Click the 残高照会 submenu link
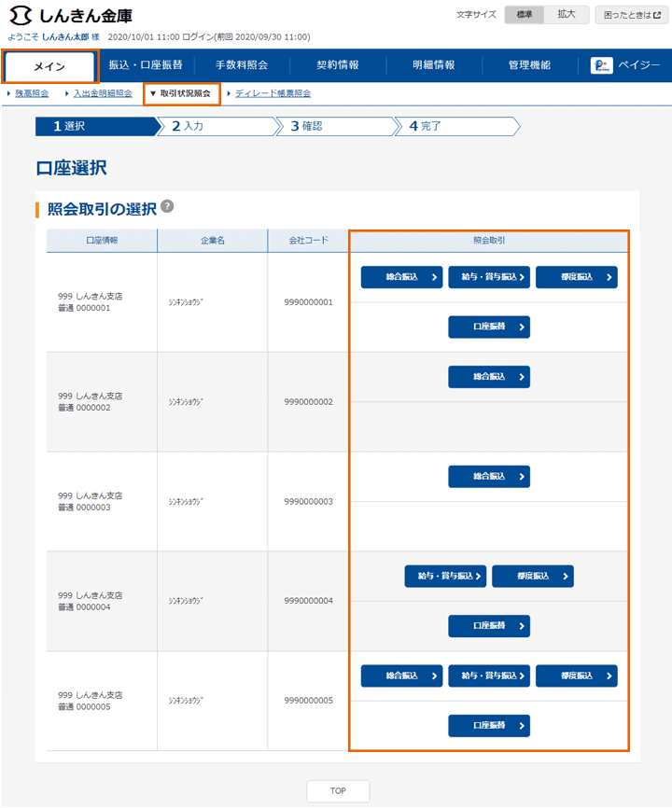672x808 pixels. pyautogui.click(x=33, y=93)
